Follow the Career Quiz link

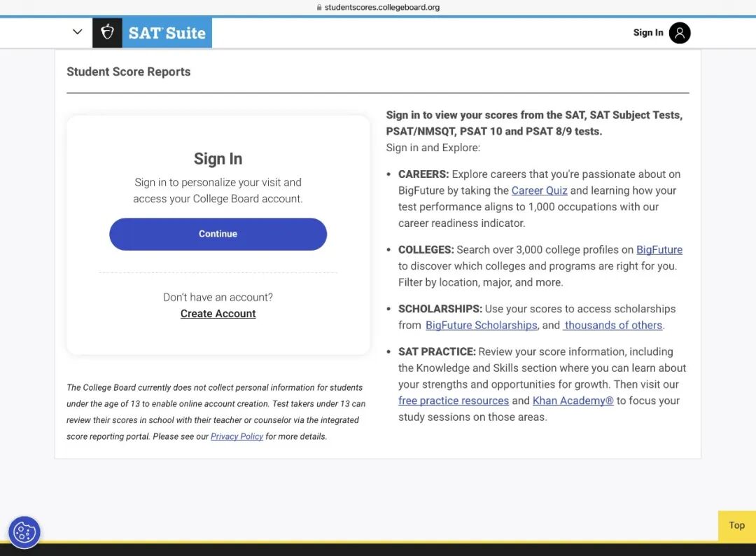click(539, 190)
